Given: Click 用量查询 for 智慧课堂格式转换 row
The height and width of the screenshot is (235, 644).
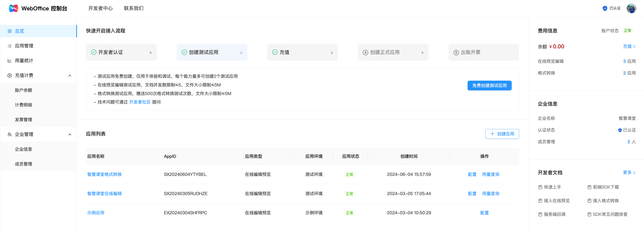Looking at the screenshot, I should (x=491, y=174).
